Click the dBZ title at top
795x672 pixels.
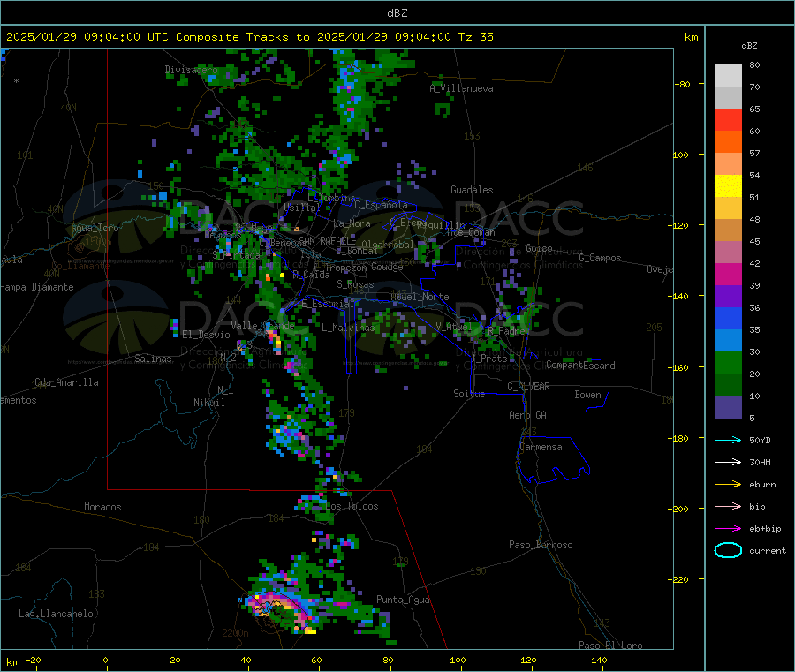pos(397,13)
